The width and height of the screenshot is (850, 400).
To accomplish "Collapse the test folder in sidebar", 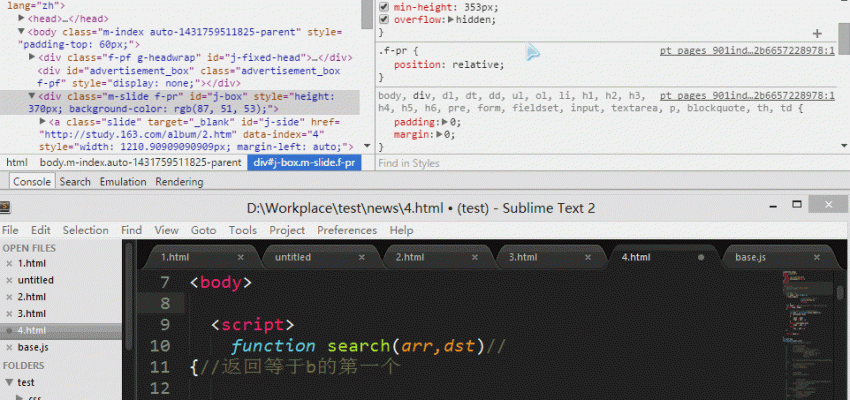I will (x=9, y=383).
